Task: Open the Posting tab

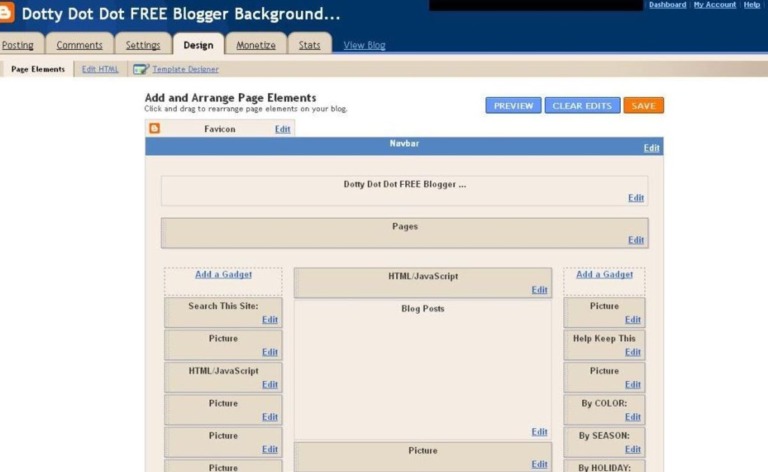Action: pyautogui.click(x=18, y=45)
